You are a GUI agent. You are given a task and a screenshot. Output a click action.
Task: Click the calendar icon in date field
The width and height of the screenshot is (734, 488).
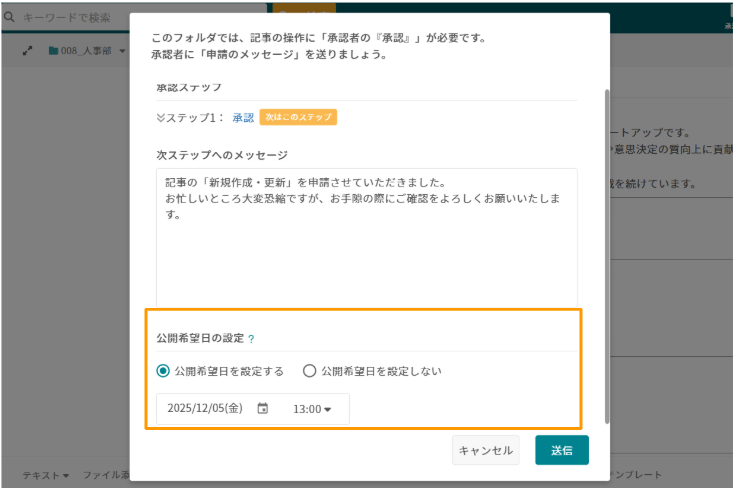pos(263,408)
